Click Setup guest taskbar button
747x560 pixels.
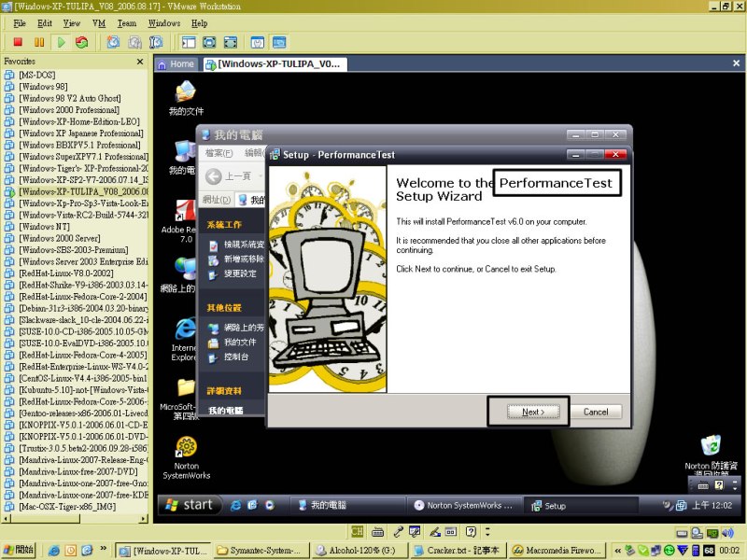pyautogui.click(x=581, y=505)
